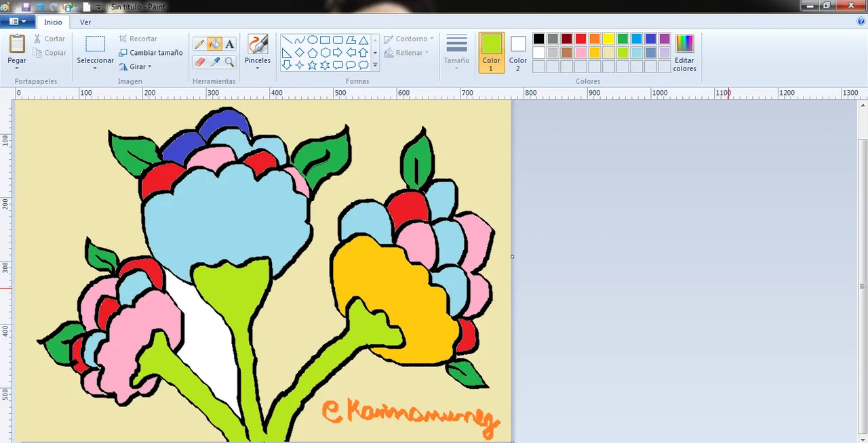
Task: Select the Text tool
Action: 230,45
